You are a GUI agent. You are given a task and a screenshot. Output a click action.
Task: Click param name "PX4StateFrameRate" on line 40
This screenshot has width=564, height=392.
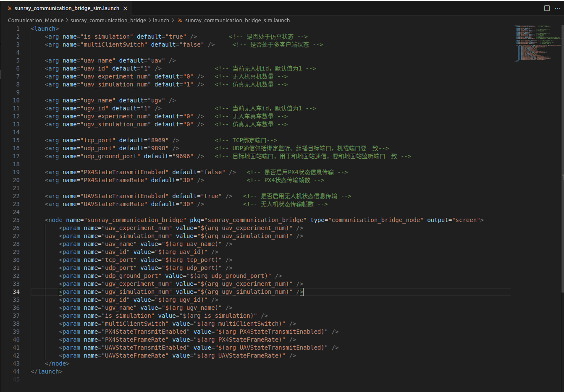pyautogui.click(x=135, y=340)
